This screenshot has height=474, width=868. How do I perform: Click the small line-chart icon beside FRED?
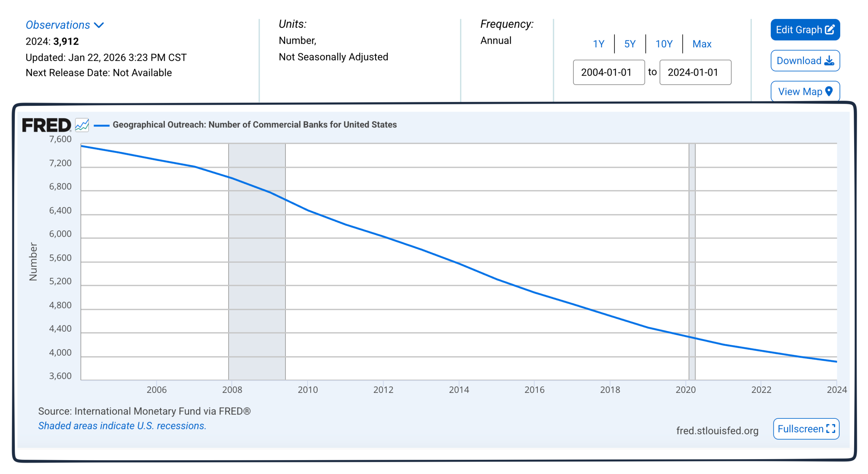82,125
